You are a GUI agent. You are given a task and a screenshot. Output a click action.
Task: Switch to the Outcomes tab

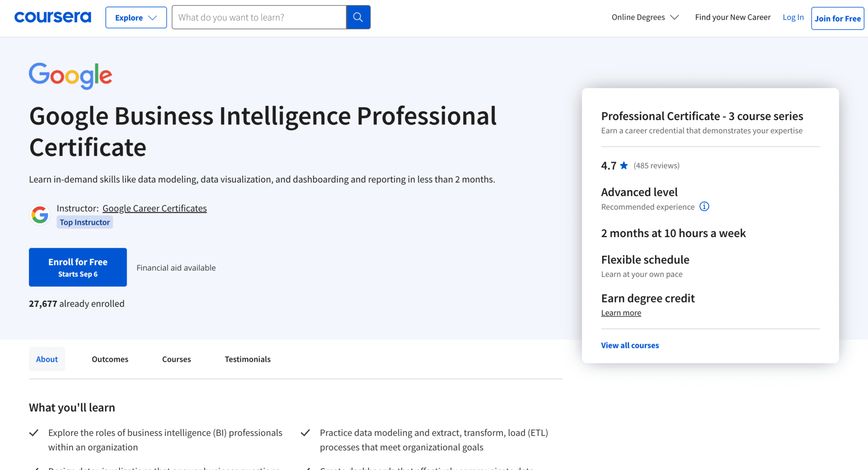110,359
